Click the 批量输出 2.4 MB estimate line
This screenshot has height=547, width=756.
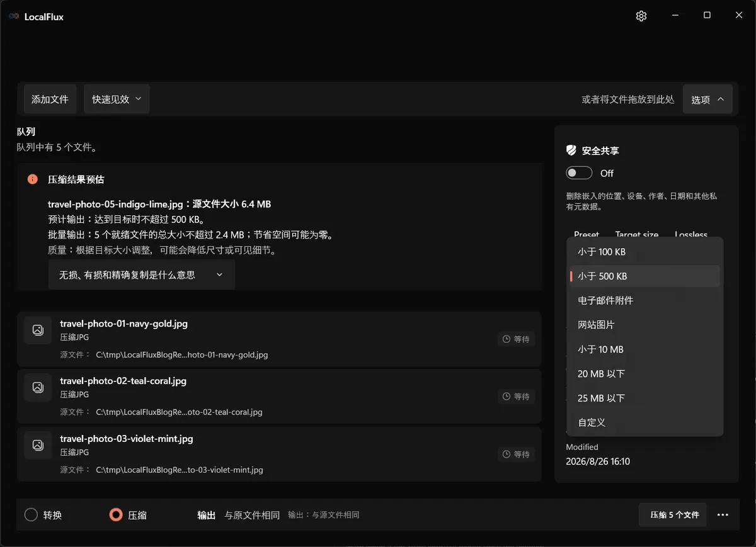[190, 235]
